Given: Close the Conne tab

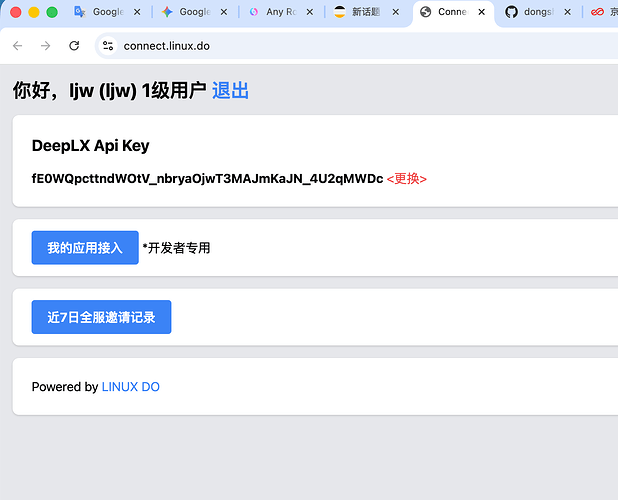Looking at the screenshot, I should 481,12.
